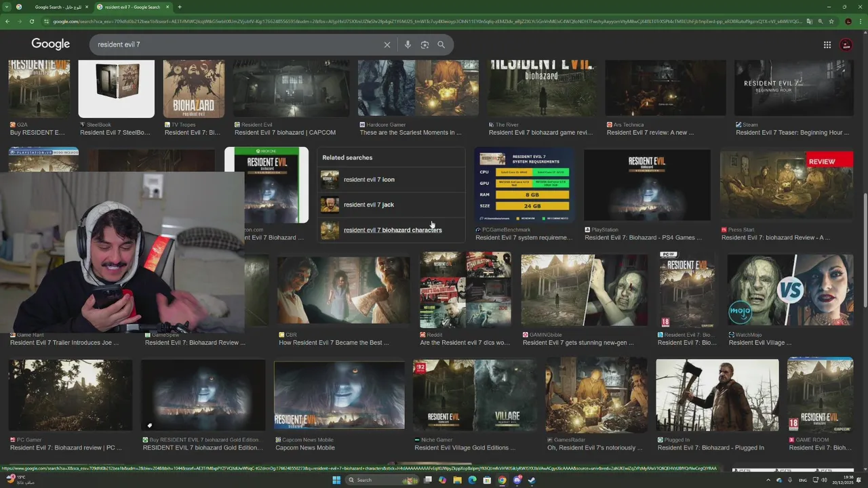The height and width of the screenshot is (488, 868).
Task: Open the WatchMojo Resident Evil Village image
Action: (790, 290)
